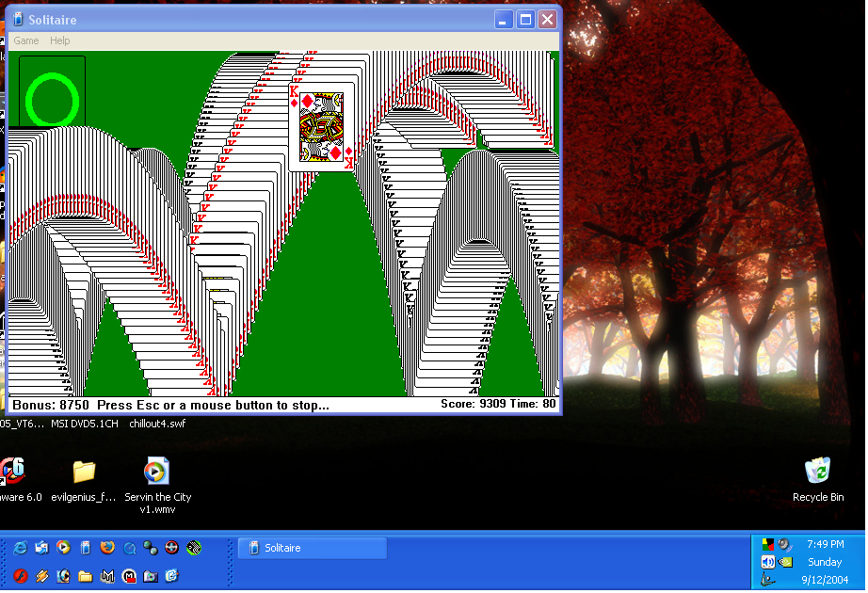Screen dimensions: 868x593
Task: Click the red Flash icon in Quick Launch
Action: 20,575
